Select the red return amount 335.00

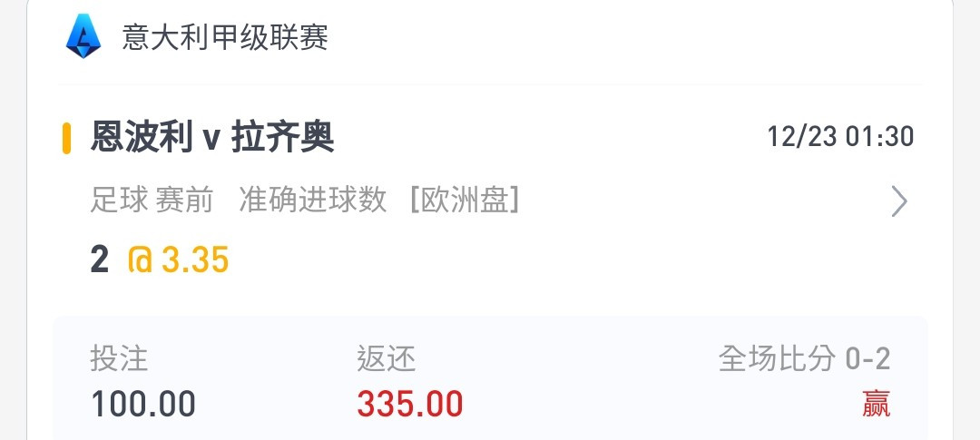click(x=410, y=404)
